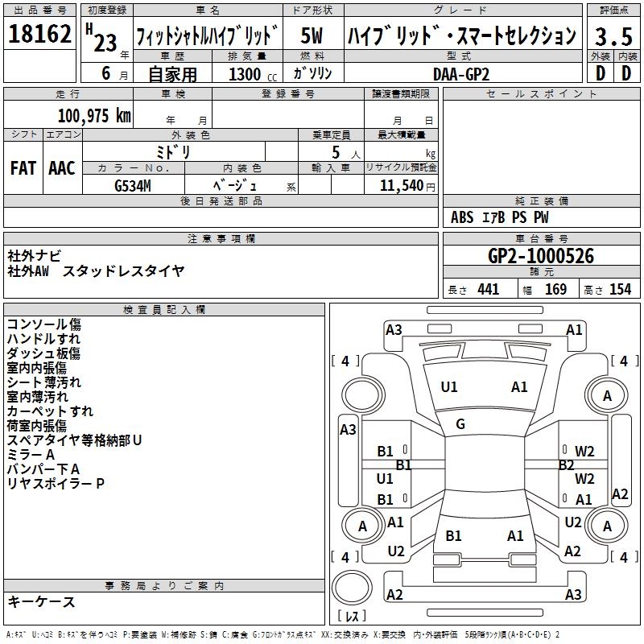
Task: Select the A3 mark at diagram top-left corner
Action: click(x=394, y=329)
